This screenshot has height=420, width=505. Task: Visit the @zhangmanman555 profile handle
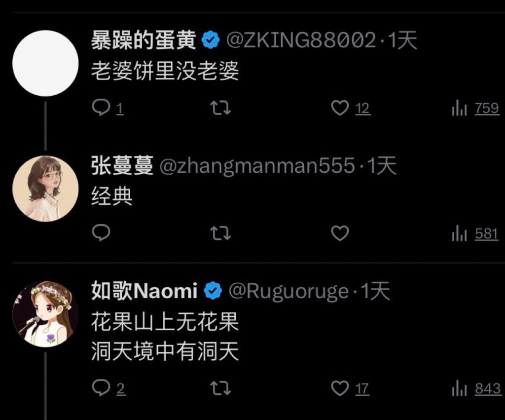click(257, 166)
